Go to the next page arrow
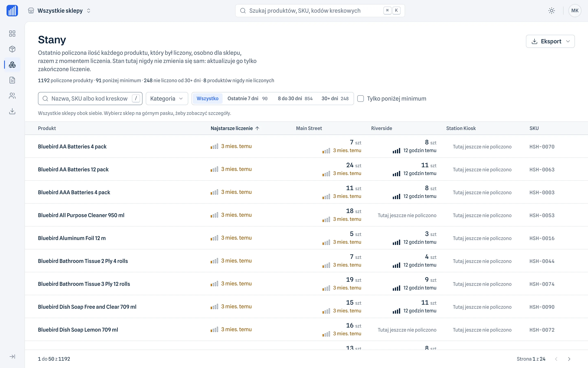The width and height of the screenshot is (588, 368). point(569,359)
